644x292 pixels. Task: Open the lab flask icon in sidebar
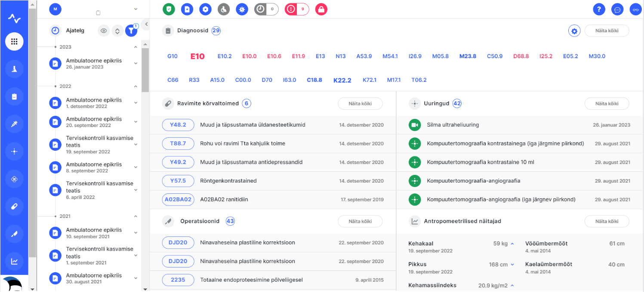(x=14, y=69)
